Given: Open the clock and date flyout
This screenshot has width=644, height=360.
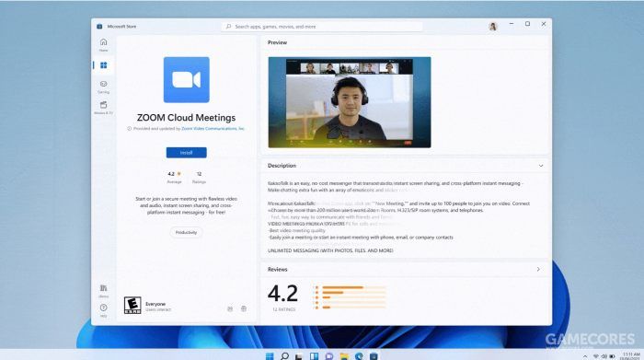Looking at the screenshot, I should point(631,356).
